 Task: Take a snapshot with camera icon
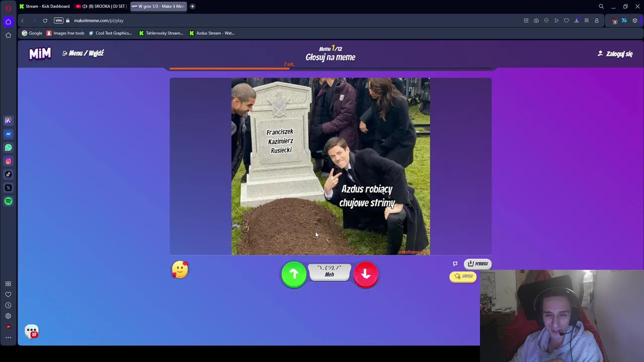coord(536,21)
